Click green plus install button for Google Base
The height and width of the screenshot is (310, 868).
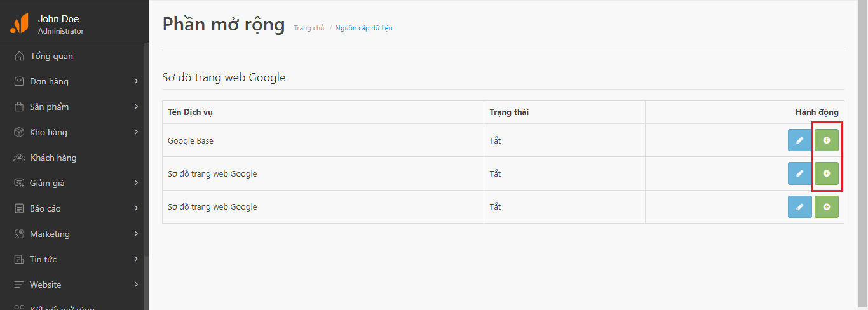(x=826, y=140)
